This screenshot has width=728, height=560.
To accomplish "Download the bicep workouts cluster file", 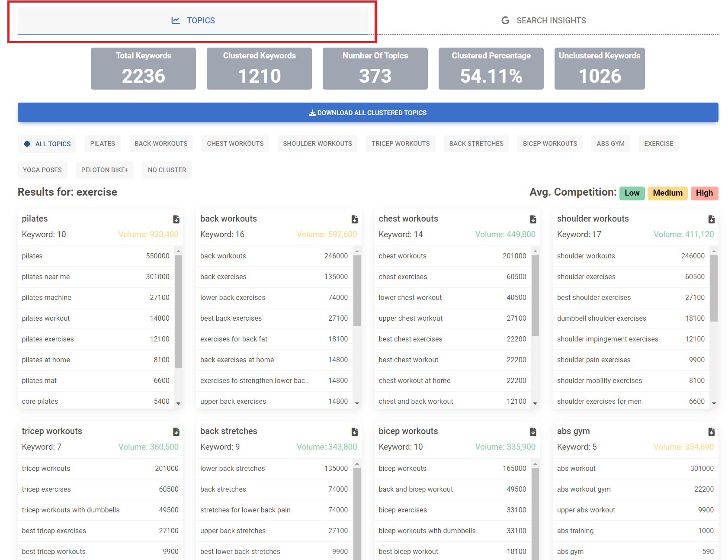I will click(x=533, y=432).
